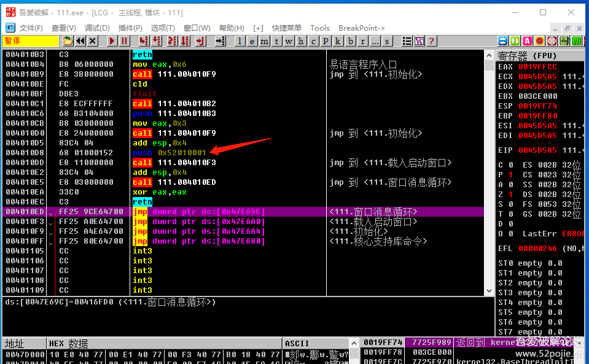The image size is (589, 364).
Task: Open the 文件(F) menu
Action: click(31, 28)
